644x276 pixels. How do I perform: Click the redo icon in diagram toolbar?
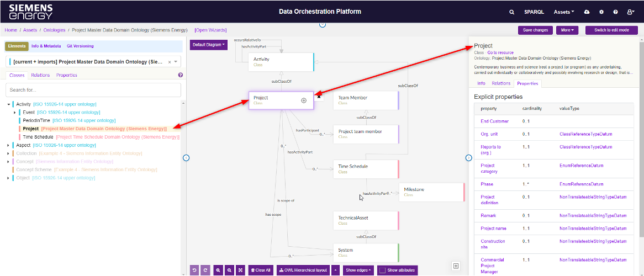(205, 270)
